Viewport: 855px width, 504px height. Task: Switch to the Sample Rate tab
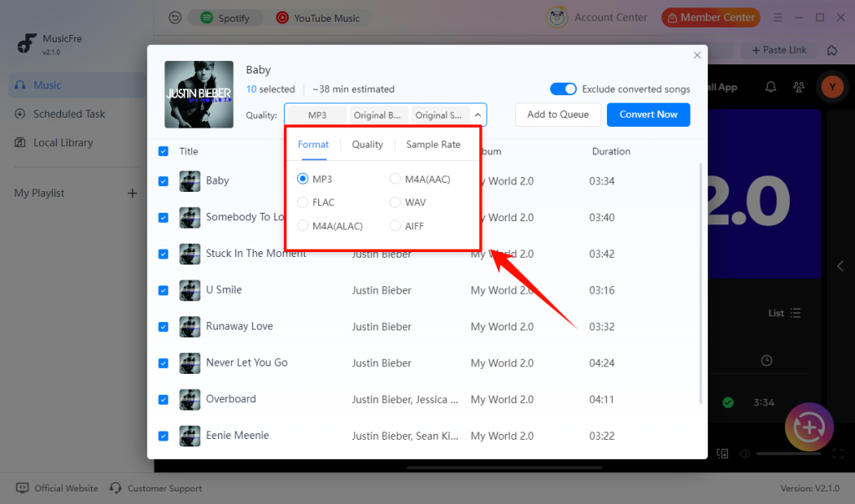coord(433,144)
